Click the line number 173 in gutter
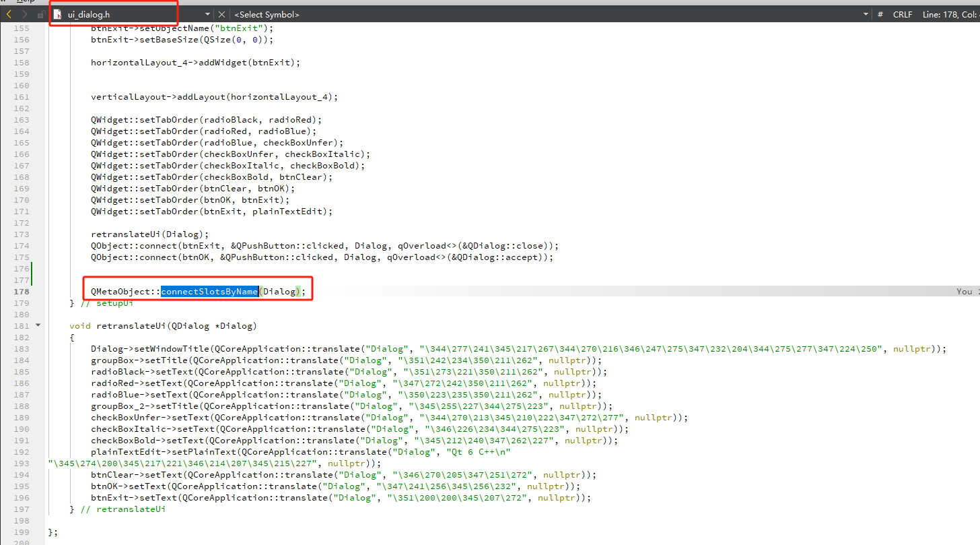The image size is (980, 545). 22,234
